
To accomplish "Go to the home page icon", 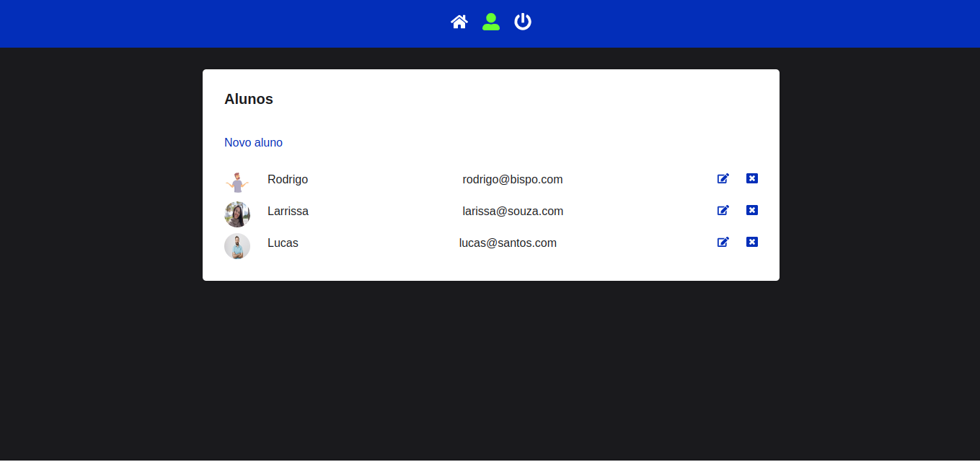I will click(459, 22).
